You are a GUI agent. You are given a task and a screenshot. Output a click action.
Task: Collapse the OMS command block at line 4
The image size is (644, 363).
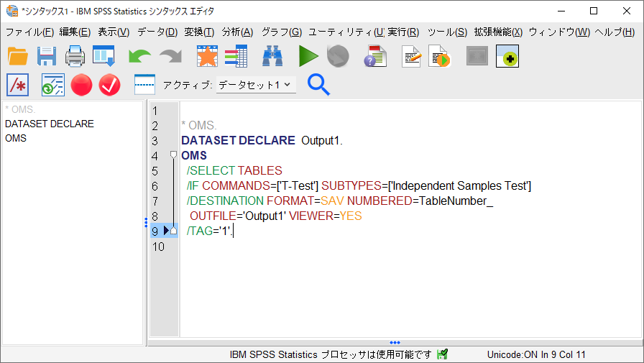tap(173, 155)
